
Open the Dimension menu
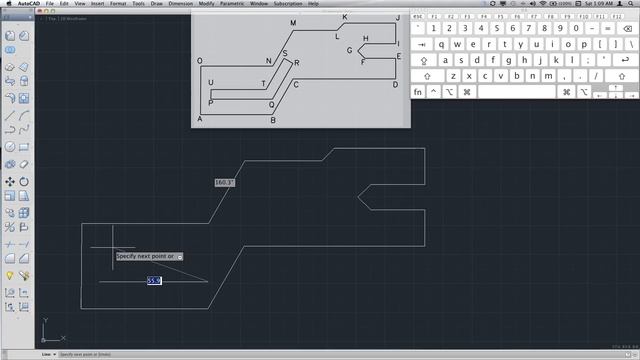point(180,3)
